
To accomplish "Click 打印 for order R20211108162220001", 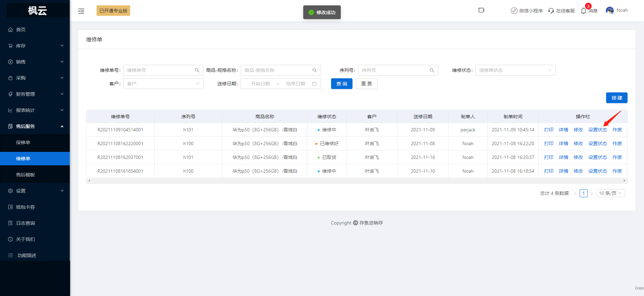I will pos(549,143).
